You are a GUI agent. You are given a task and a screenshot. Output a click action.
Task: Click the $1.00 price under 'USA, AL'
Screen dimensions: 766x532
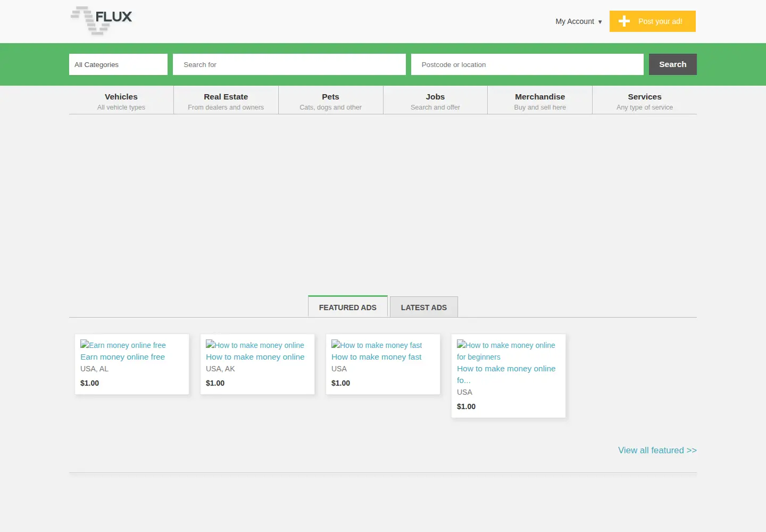tap(89, 383)
